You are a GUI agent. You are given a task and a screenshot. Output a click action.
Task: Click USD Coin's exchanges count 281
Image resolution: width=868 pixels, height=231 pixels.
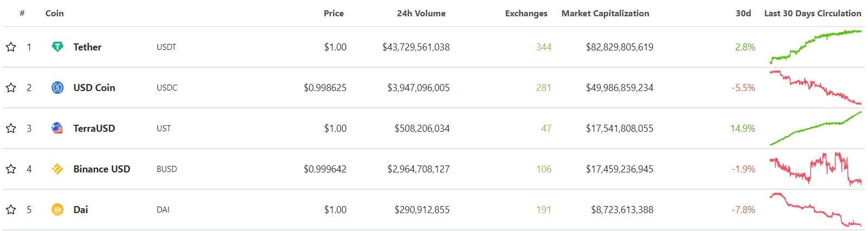543,88
